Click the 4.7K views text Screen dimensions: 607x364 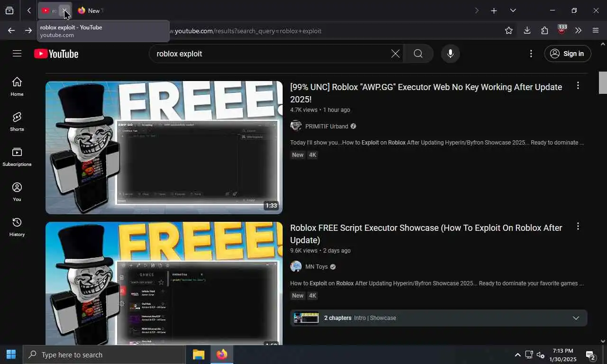303,110
